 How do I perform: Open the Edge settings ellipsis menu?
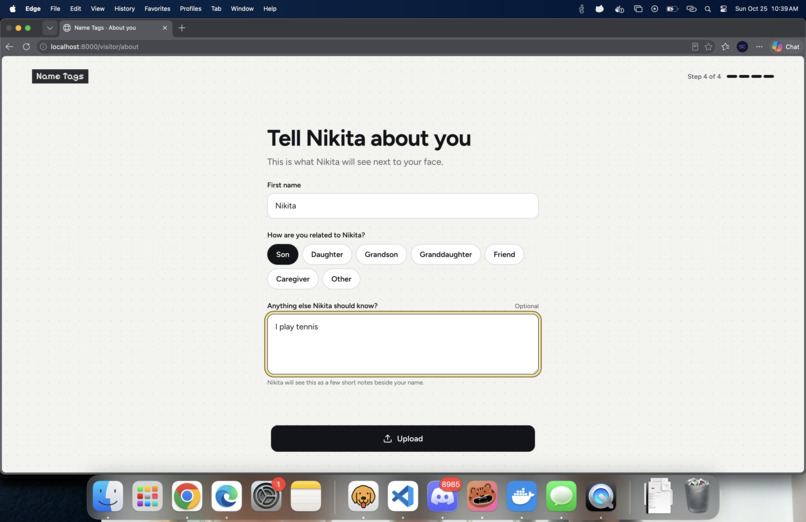click(x=759, y=47)
